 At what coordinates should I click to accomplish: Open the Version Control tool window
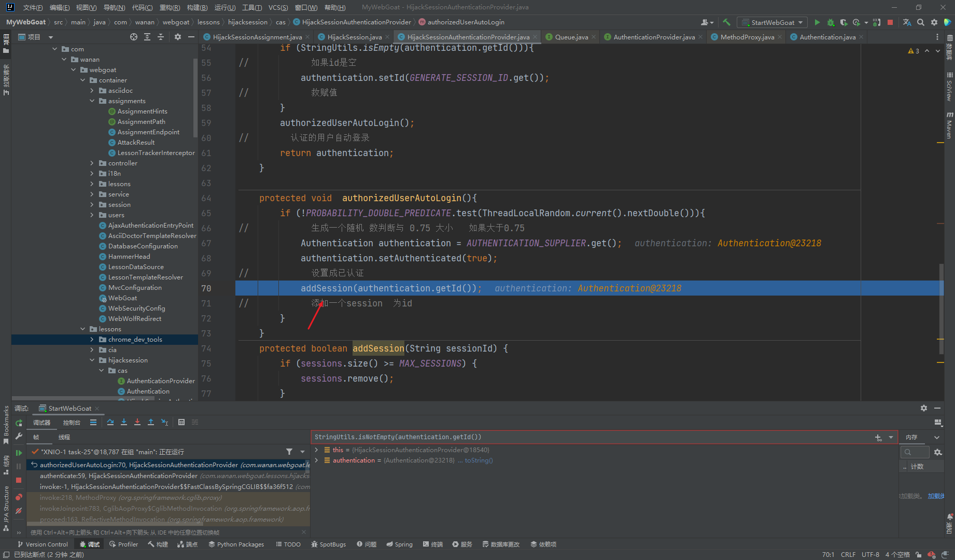43,544
